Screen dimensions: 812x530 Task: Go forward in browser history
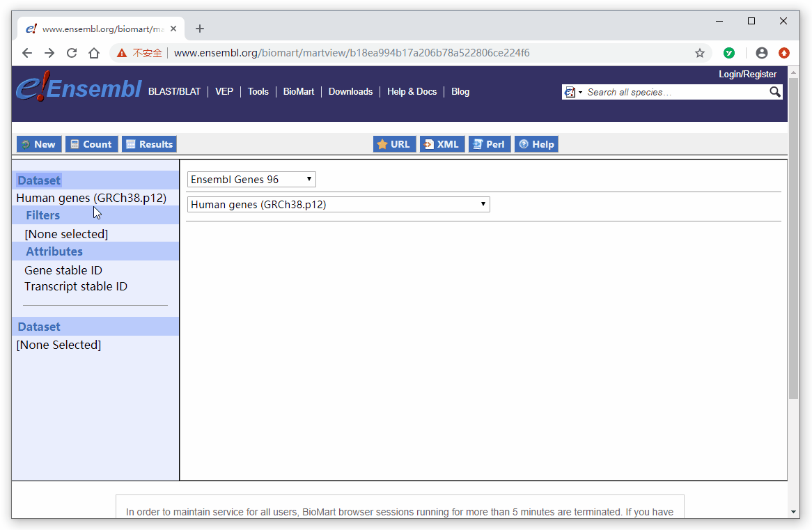tap(49, 53)
